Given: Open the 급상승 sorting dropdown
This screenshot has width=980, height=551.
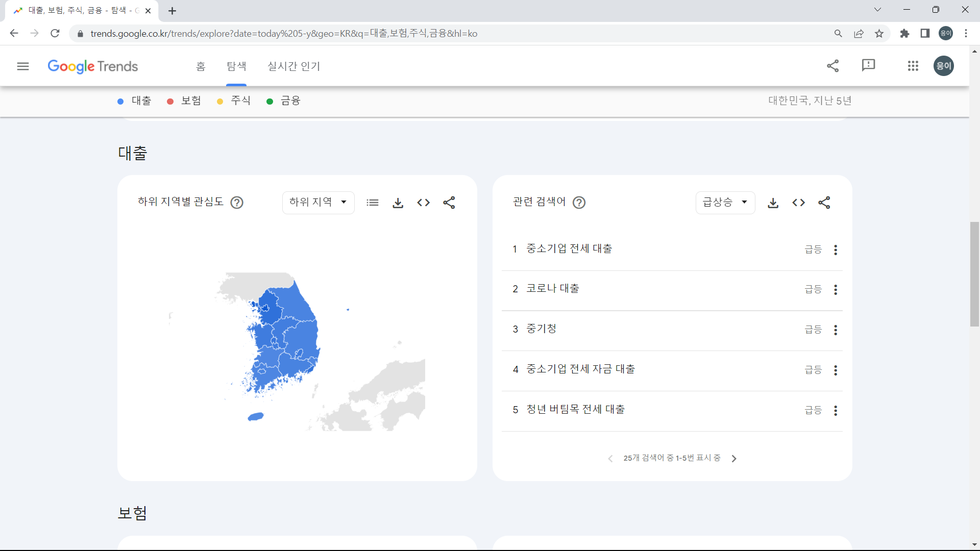Looking at the screenshot, I should point(725,202).
